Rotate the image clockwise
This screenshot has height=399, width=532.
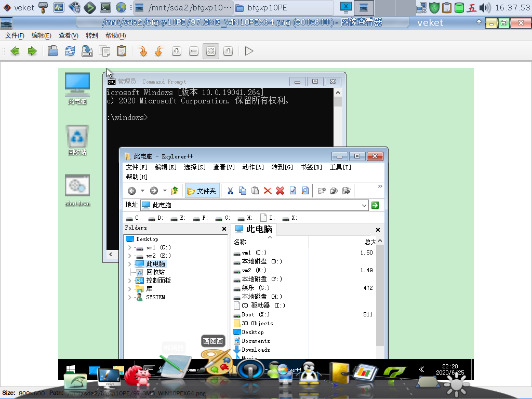142,51
